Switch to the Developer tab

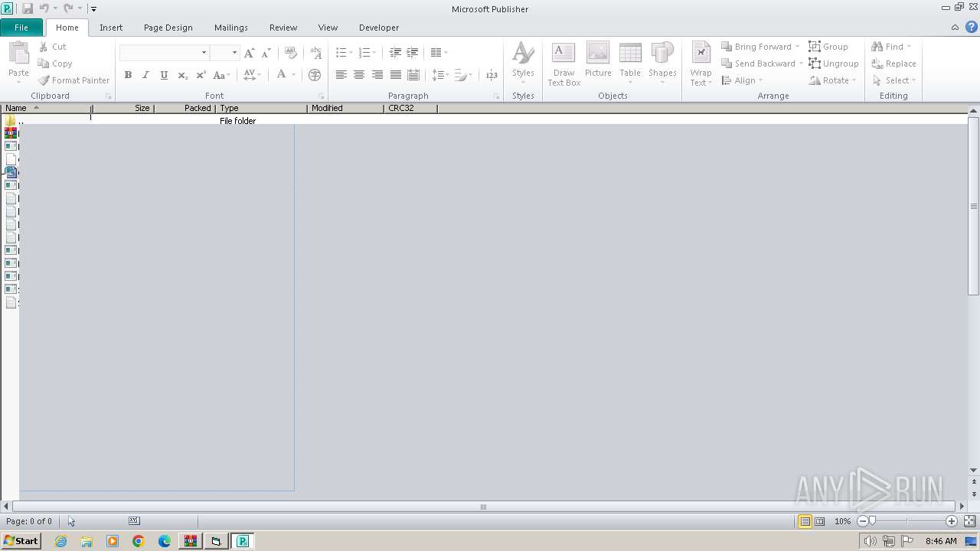(x=379, y=28)
